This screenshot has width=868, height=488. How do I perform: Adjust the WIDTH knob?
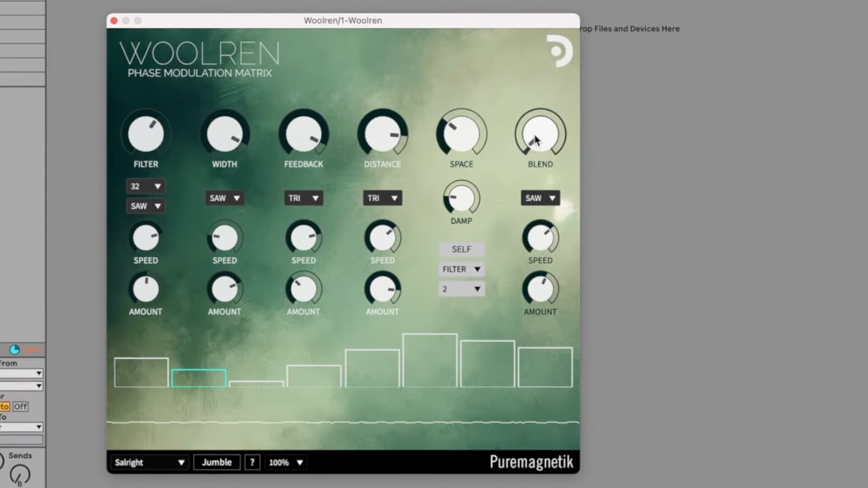(225, 134)
